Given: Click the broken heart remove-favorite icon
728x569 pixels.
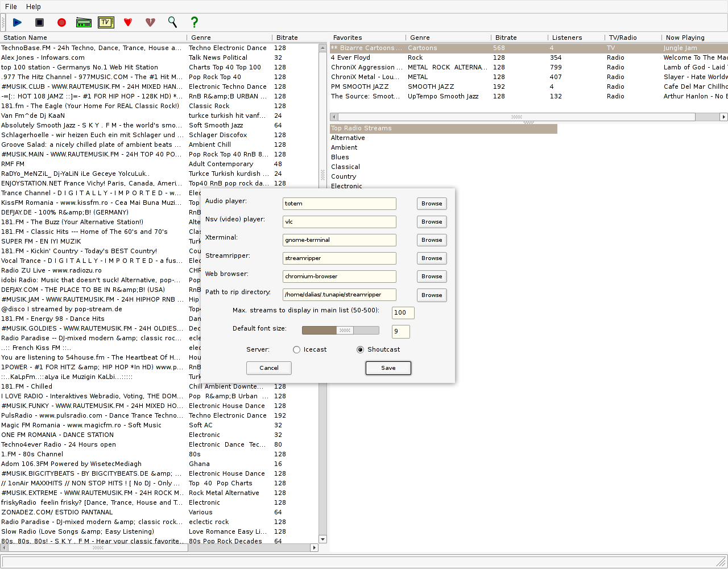Looking at the screenshot, I should tap(150, 22).
